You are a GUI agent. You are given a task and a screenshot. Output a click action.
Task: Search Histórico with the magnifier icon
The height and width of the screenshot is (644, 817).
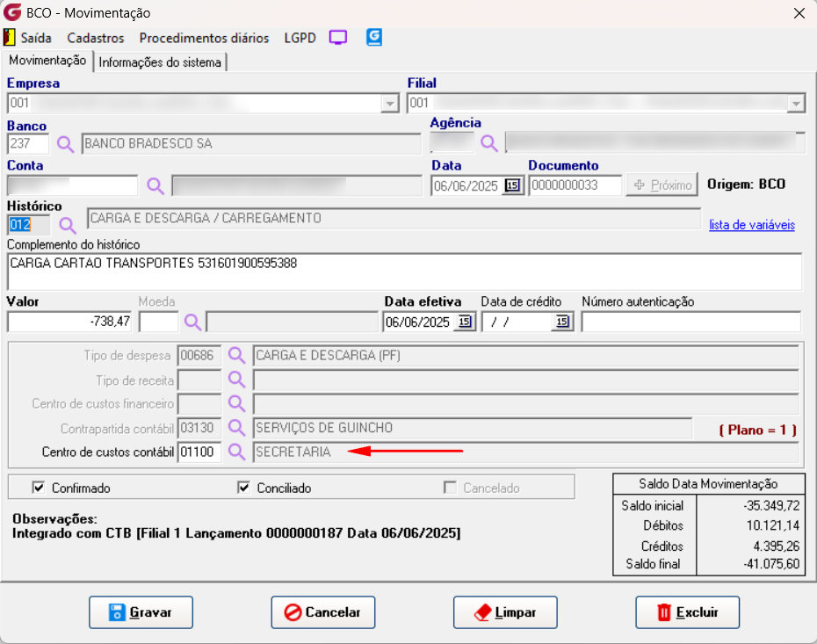click(67, 225)
